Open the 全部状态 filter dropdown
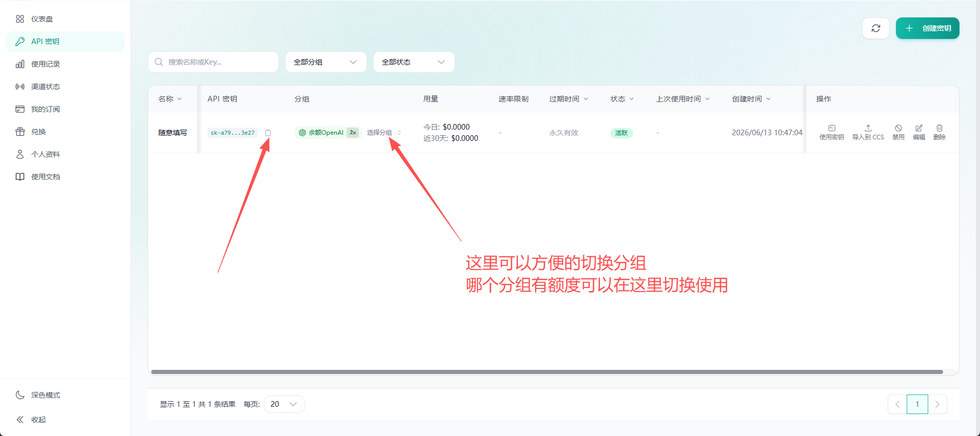Screen dimensions: 980x436 click(x=414, y=62)
